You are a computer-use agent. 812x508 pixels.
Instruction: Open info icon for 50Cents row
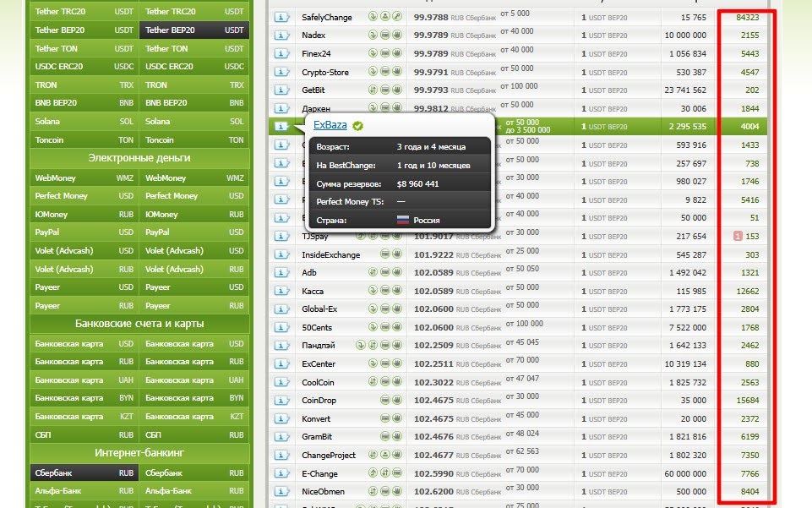click(x=281, y=327)
